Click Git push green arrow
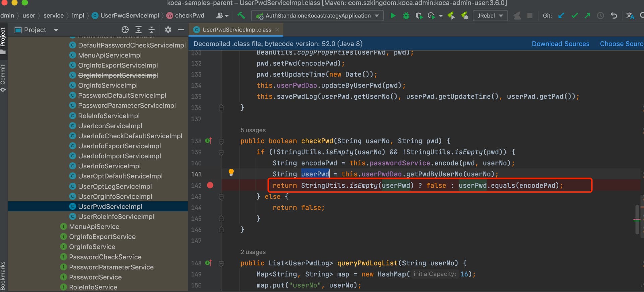This screenshot has width=644, height=292. [587, 16]
